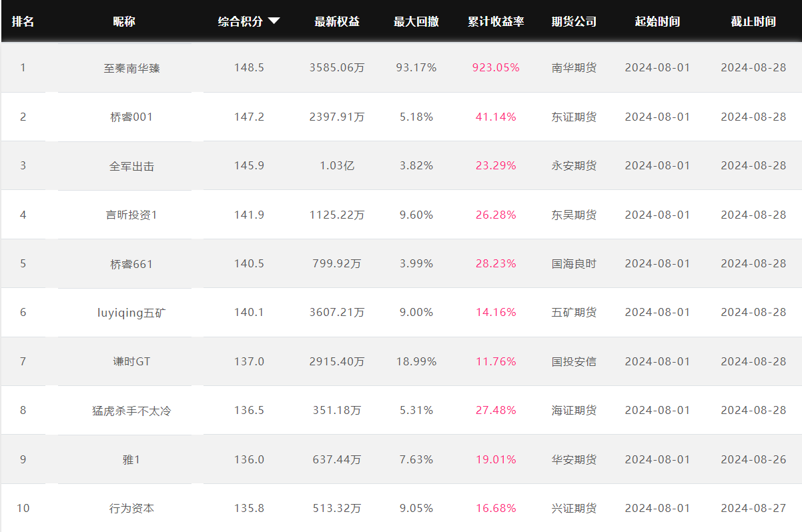This screenshot has width=802, height=532.
Task: Click the 东证期货 company cell
Action: click(574, 117)
